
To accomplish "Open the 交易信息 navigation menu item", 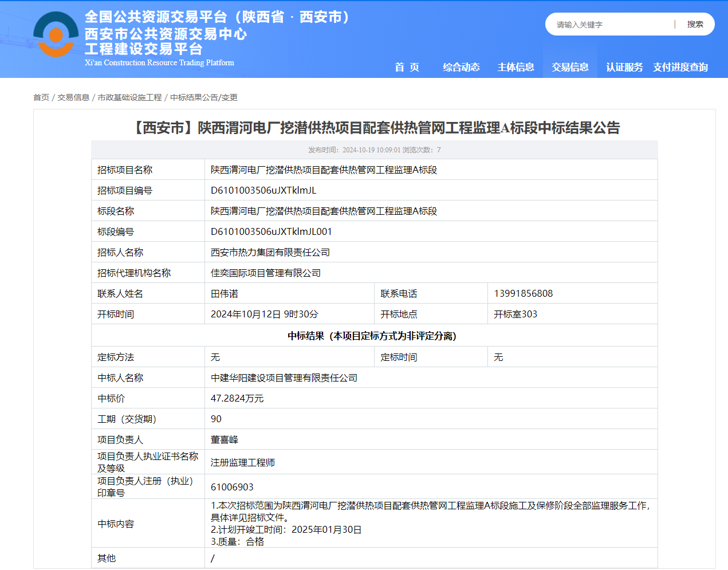I will pyautogui.click(x=570, y=68).
